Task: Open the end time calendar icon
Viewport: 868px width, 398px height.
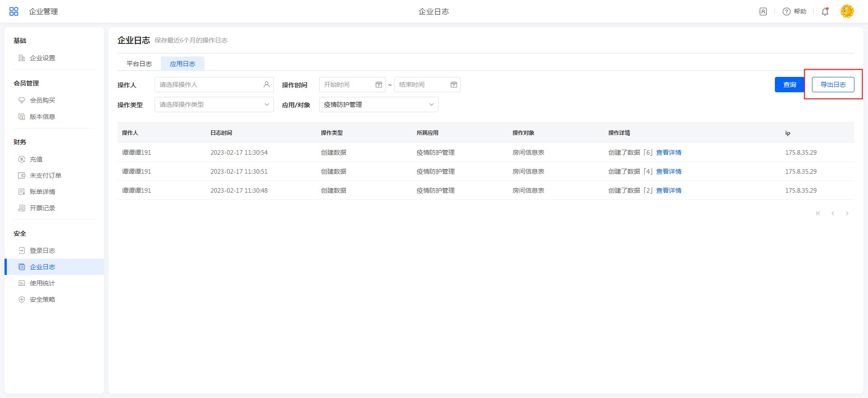Action: (x=454, y=85)
